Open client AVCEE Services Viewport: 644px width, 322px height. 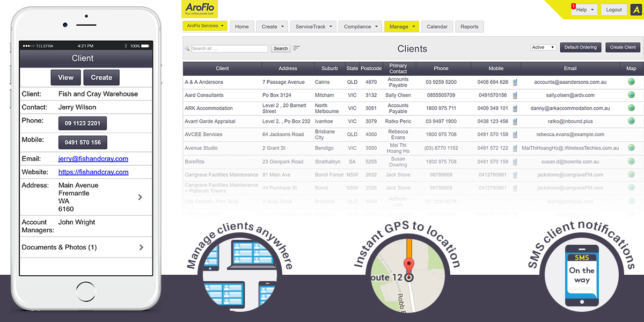(x=203, y=134)
